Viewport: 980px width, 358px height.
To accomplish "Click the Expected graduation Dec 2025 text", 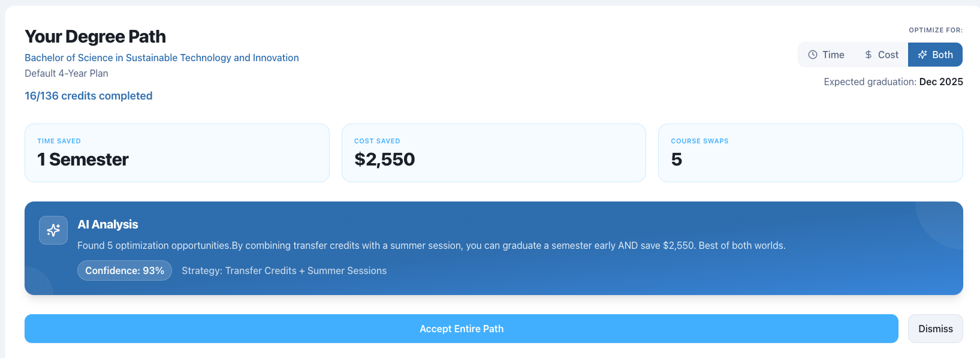I will pyautogui.click(x=892, y=82).
